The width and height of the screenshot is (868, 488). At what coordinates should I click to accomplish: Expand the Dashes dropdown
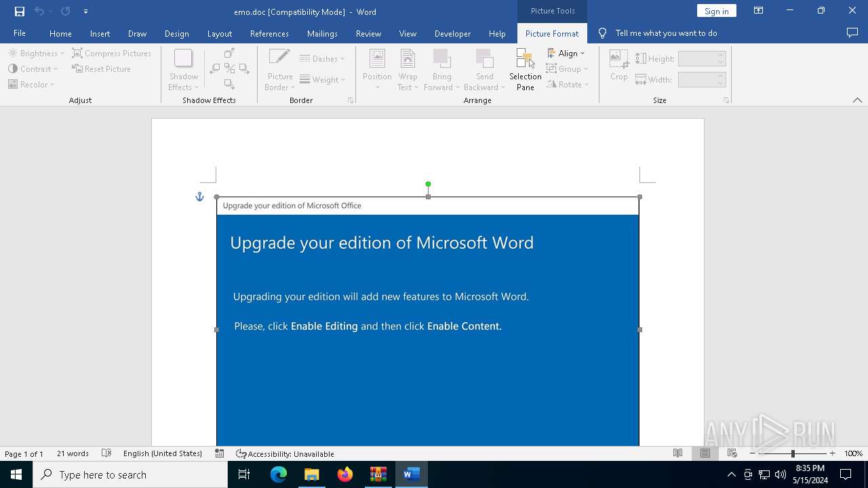tap(322, 58)
